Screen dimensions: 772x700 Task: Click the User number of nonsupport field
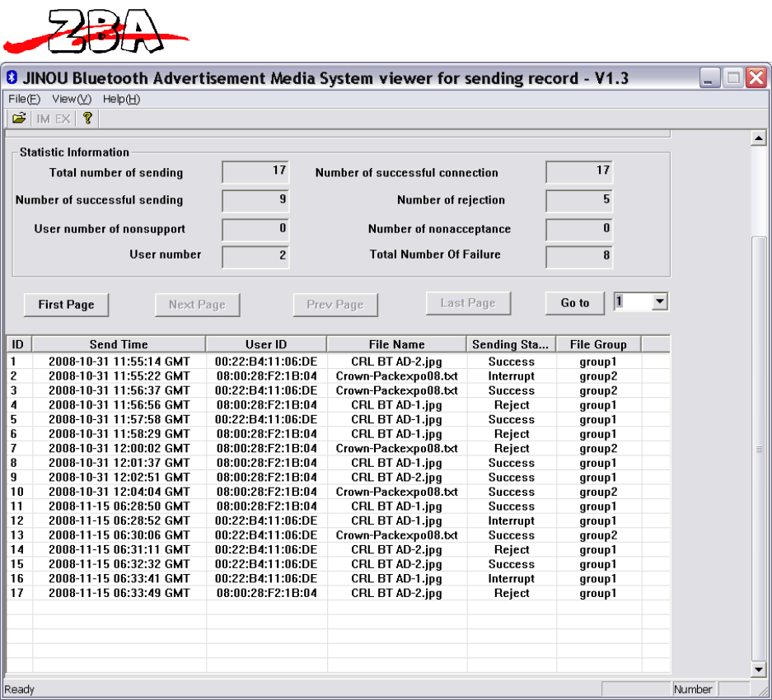pos(255,229)
